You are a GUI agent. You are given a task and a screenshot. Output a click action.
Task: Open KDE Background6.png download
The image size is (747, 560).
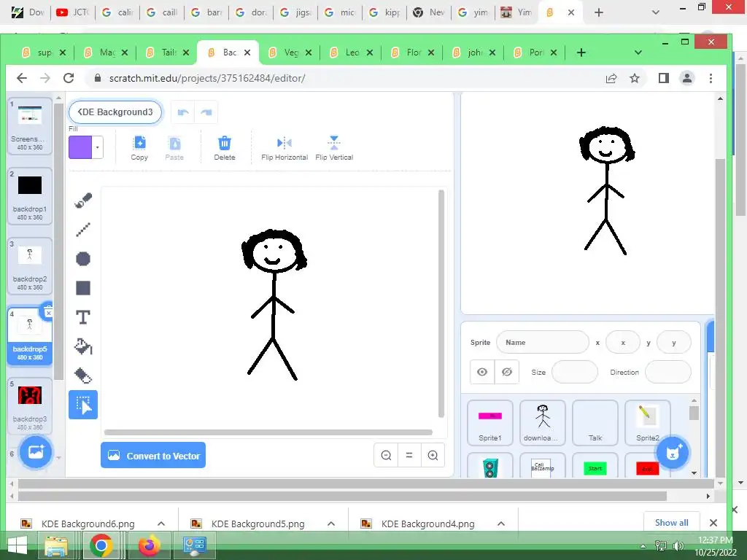88,524
